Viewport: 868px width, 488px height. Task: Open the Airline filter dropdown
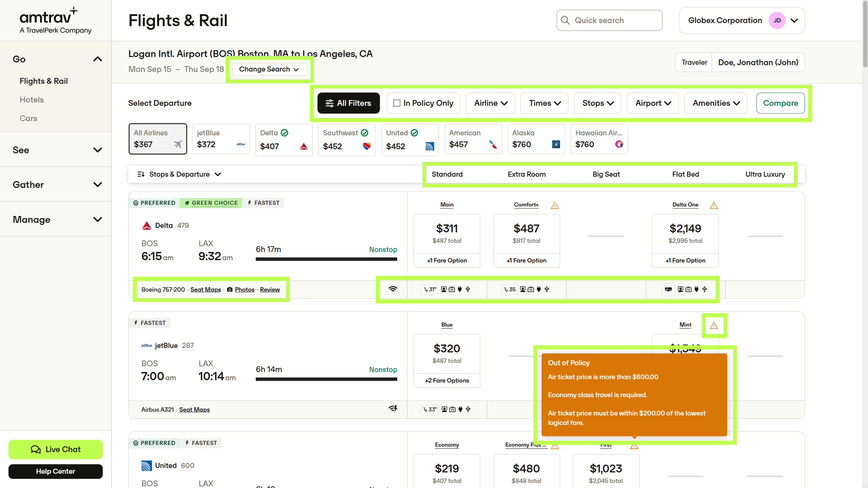(x=490, y=103)
